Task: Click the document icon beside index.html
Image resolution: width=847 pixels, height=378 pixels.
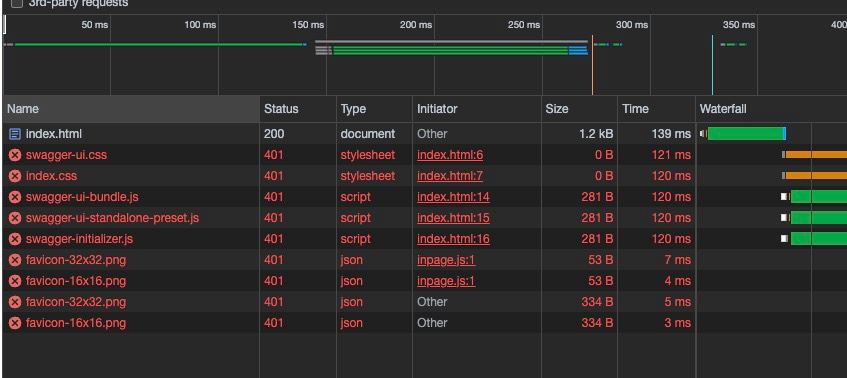Action: (15, 134)
